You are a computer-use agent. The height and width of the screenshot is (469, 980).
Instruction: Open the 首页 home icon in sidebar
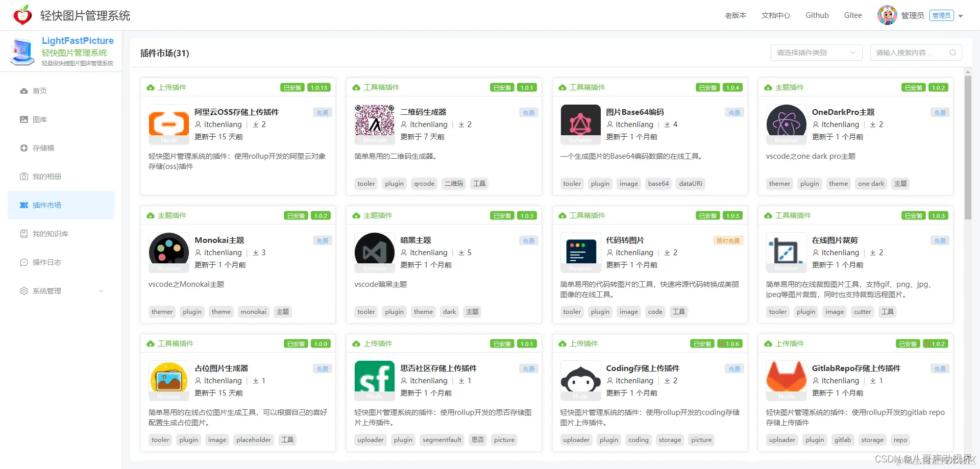[x=24, y=90]
